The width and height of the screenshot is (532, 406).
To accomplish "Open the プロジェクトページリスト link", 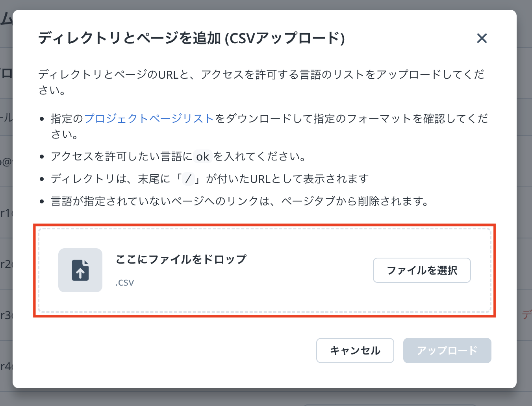I will (x=149, y=118).
